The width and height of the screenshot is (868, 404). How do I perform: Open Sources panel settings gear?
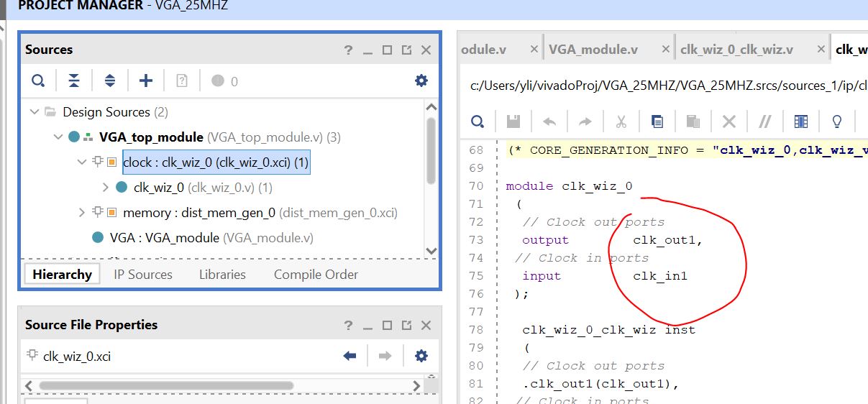tap(421, 81)
